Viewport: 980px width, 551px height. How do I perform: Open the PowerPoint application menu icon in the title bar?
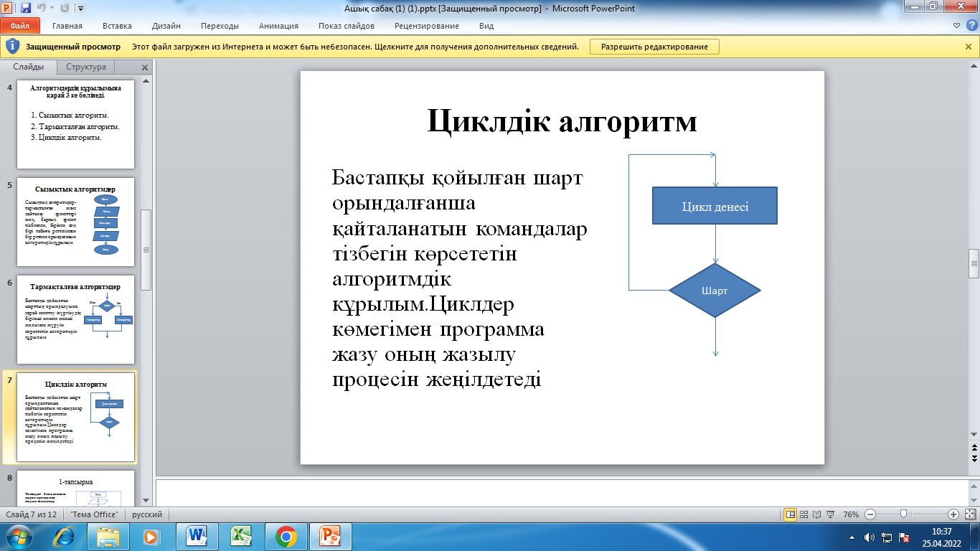coord(8,9)
